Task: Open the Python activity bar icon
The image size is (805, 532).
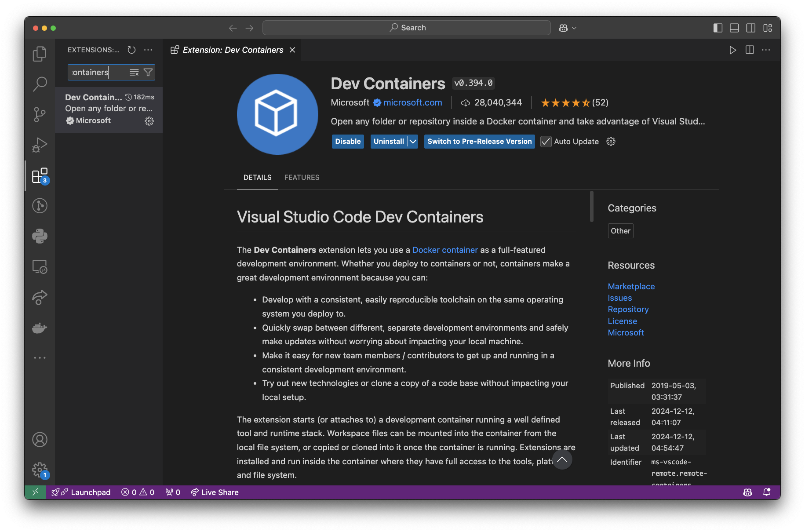Action: coord(40,236)
